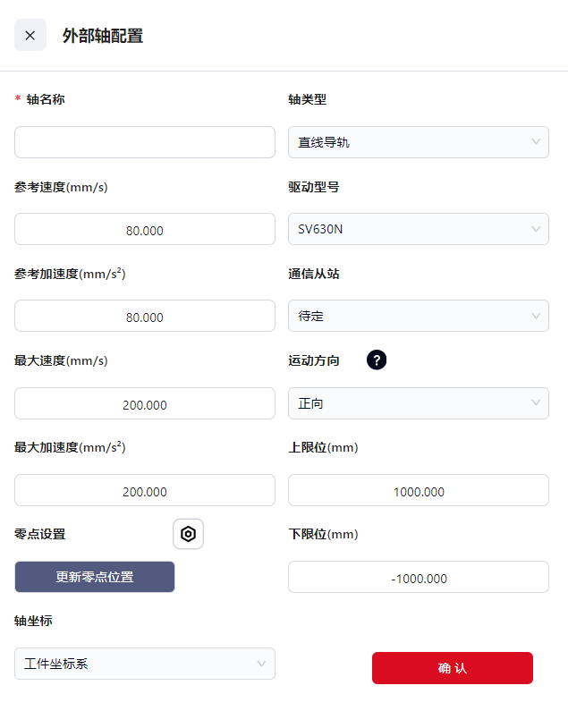Click the chevron arrow in 轴坐标 box
This screenshot has height=728, width=568.
coord(262,664)
